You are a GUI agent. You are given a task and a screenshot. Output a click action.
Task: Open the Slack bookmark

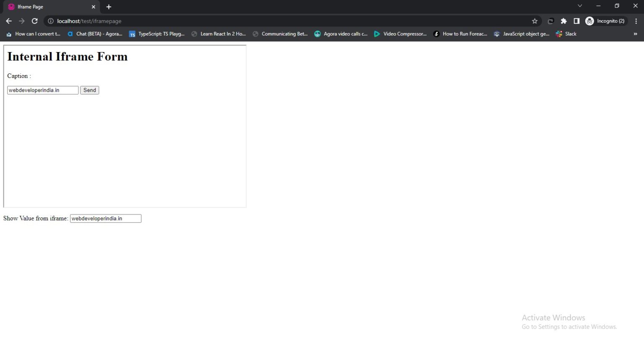point(566,34)
